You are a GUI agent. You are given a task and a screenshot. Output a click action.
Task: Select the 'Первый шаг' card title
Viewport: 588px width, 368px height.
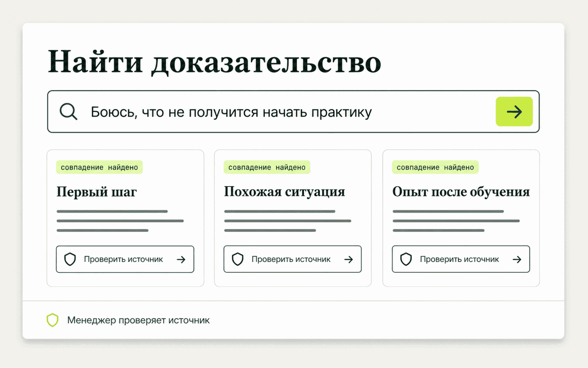pos(97,192)
